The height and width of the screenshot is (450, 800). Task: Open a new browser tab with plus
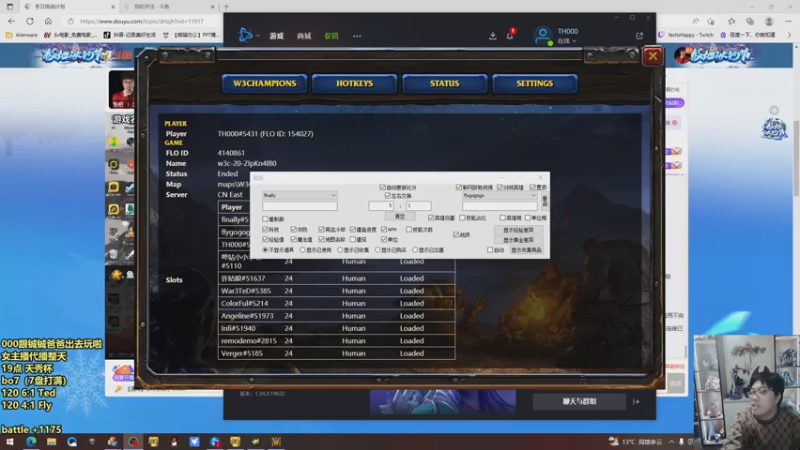227,7
